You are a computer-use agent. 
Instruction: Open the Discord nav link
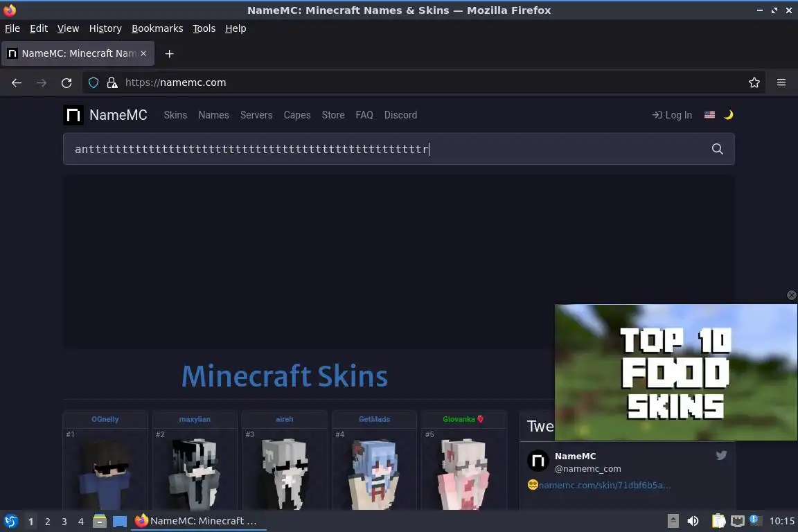tap(400, 115)
